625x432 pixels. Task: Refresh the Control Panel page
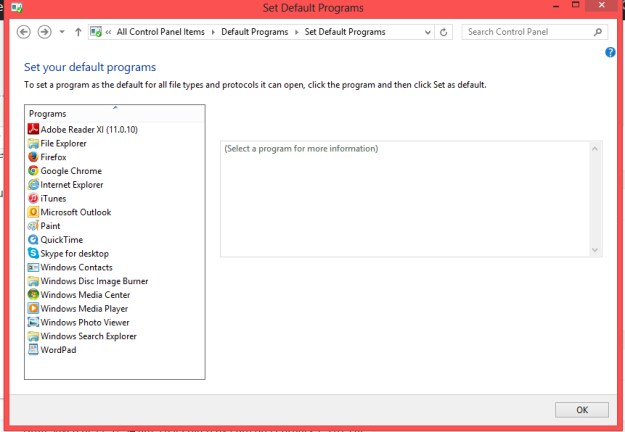point(443,32)
